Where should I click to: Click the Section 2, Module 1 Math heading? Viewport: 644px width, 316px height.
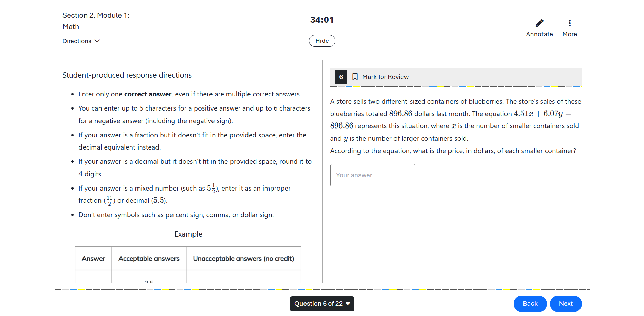pos(96,21)
